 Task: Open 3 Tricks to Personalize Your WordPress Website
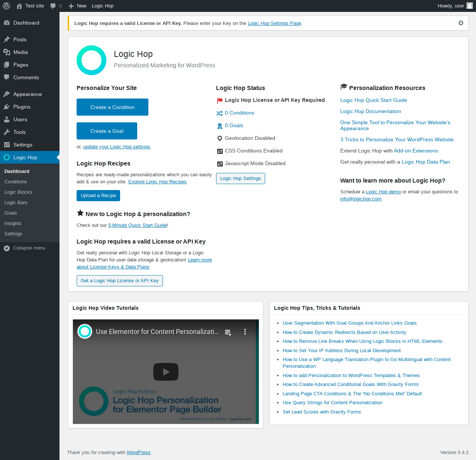click(397, 140)
